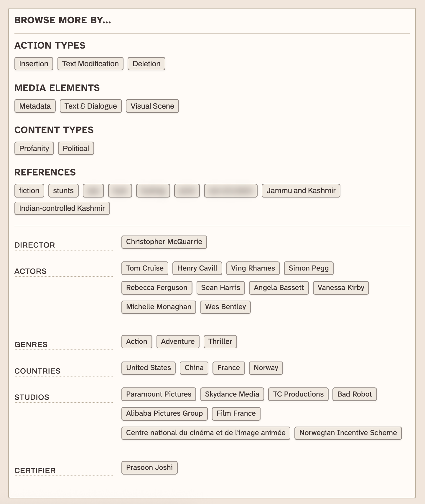Image resolution: width=425 pixels, height=504 pixels.
Task: Open the Skydance Media studio tag
Action: [232, 394]
